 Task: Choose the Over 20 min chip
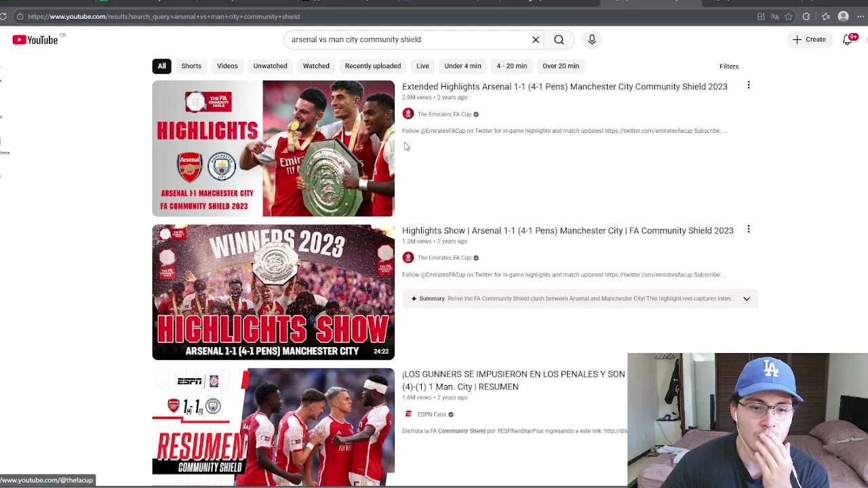point(561,66)
